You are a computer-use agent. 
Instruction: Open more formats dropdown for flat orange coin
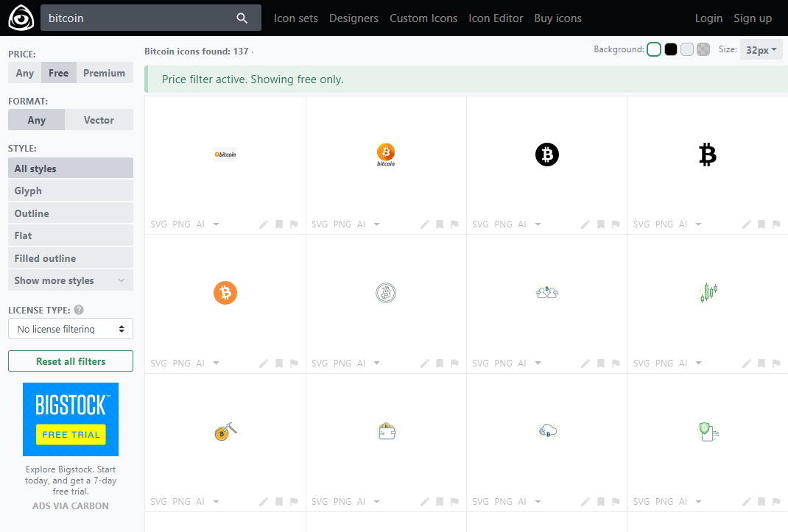(216, 363)
